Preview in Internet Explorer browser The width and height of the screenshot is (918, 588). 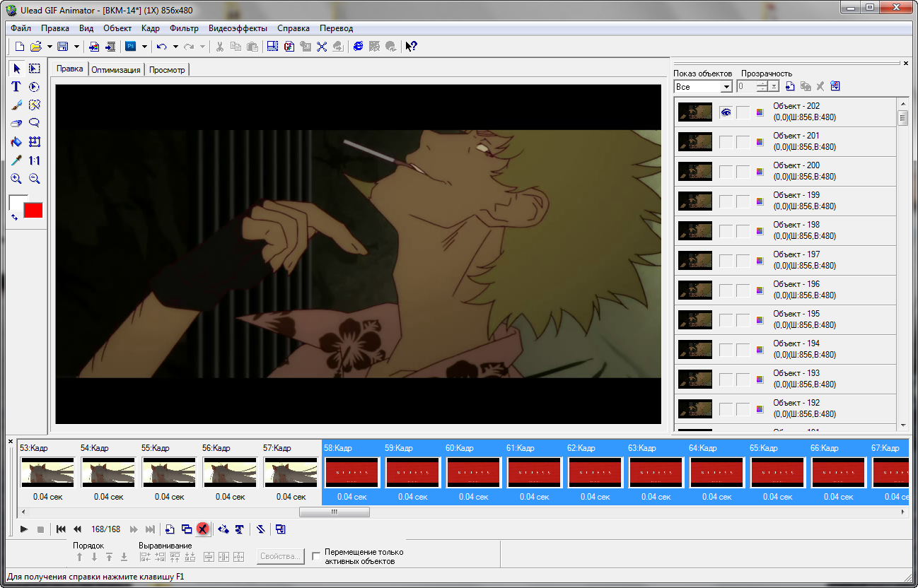point(359,47)
